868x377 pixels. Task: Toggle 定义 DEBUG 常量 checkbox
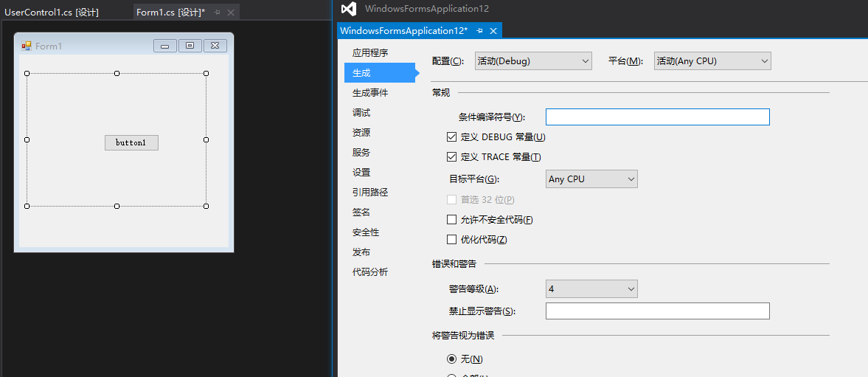pos(452,136)
